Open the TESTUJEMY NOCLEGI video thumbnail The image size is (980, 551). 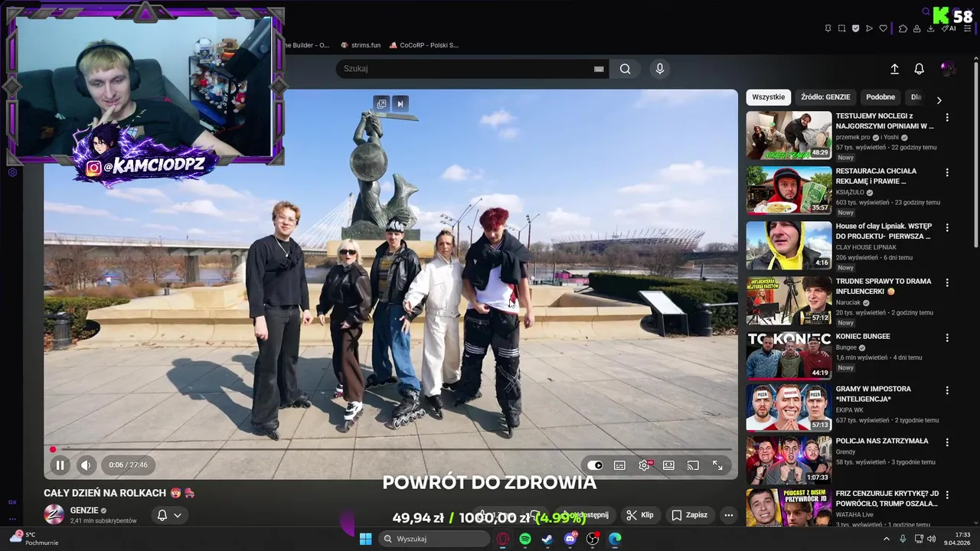[789, 135]
